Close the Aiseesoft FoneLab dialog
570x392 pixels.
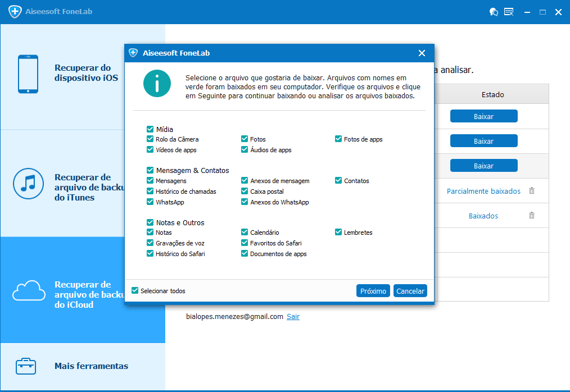click(422, 53)
